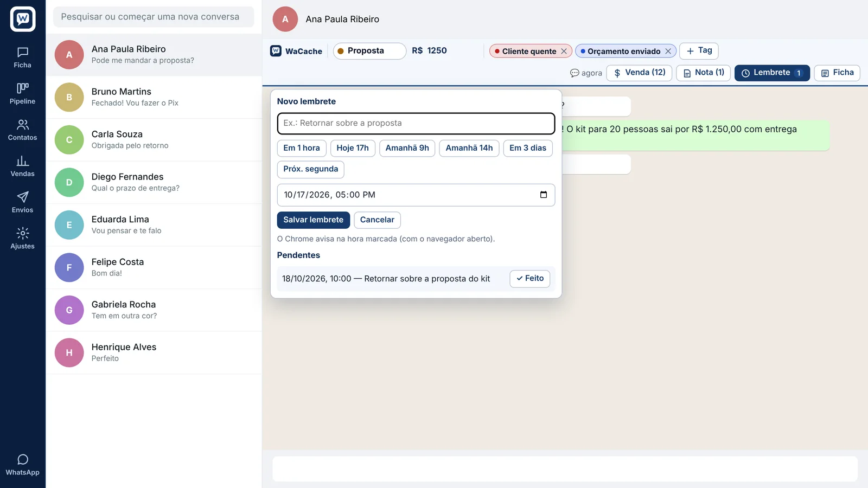Open the Envios section

point(22,203)
